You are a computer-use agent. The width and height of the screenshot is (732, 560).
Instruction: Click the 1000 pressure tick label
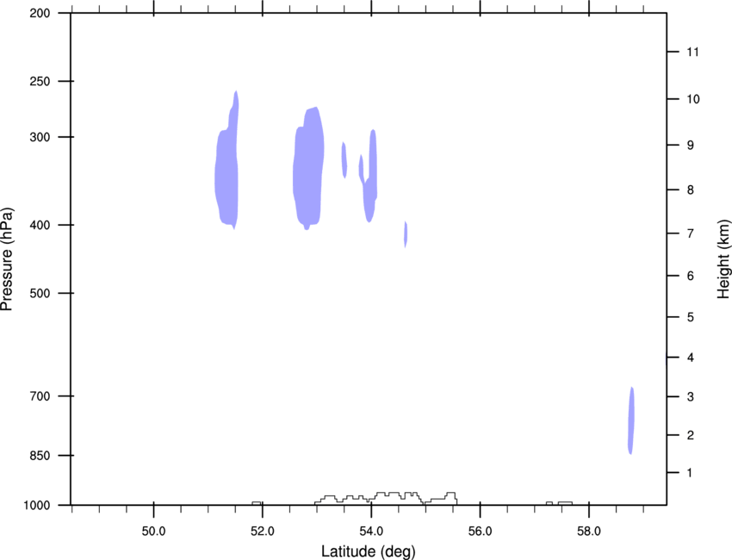click(36, 506)
